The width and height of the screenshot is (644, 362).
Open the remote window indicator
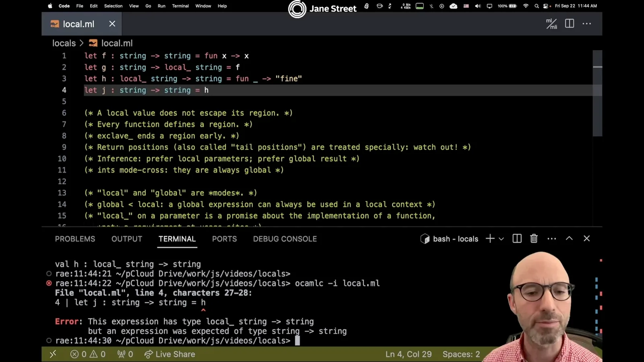pos(53,354)
